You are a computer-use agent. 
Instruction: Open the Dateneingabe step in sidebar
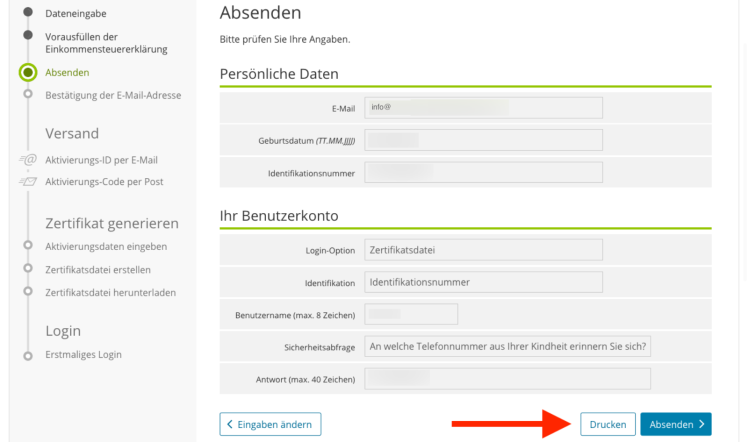(x=76, y=13)
